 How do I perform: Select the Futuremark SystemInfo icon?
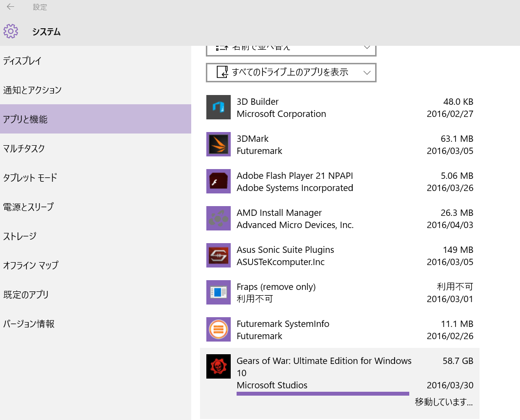point(218,329)
